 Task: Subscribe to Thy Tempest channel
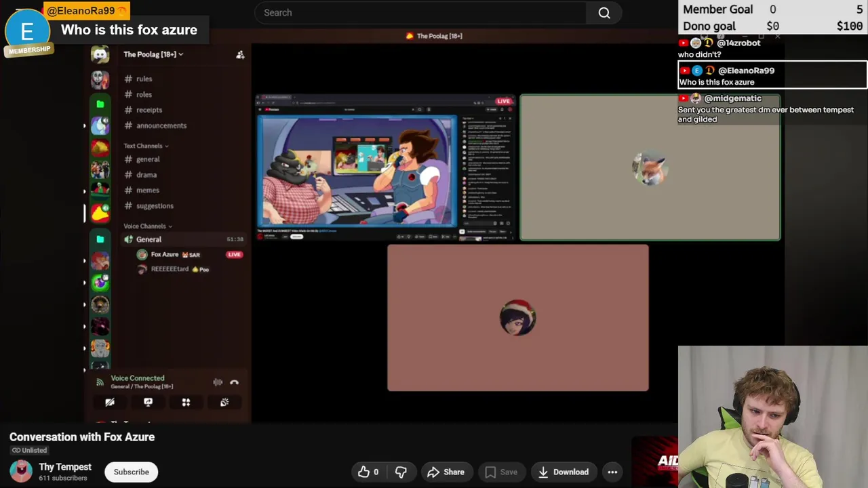click(131, 472)
